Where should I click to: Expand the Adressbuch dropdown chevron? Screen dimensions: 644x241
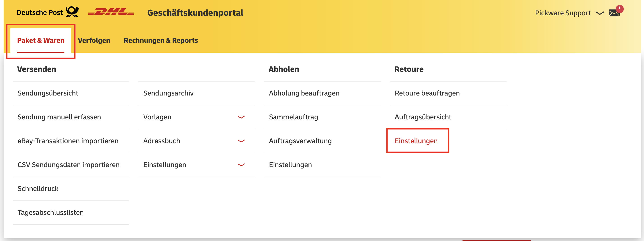(241, 141)
